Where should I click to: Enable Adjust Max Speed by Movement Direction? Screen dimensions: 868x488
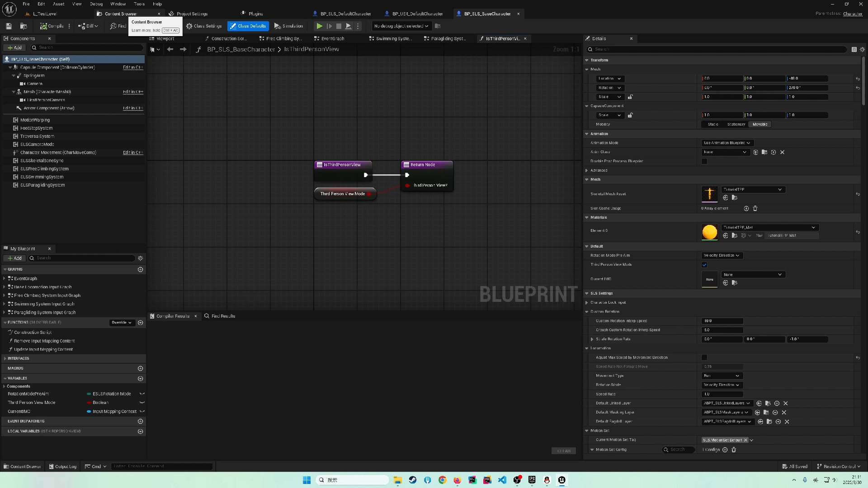[x=704, y=358]
